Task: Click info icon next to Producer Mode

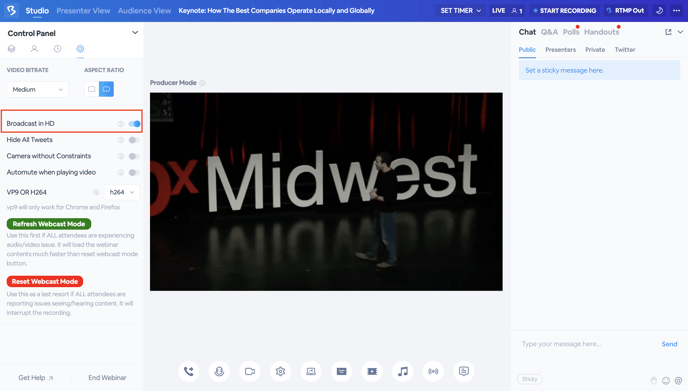Action: pyautogui.click(x=202, y=83)
